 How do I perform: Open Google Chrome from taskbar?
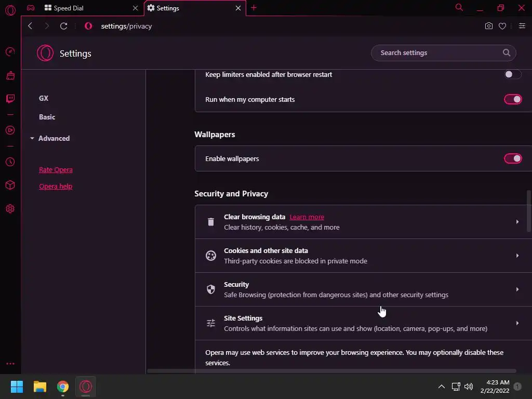62,387
